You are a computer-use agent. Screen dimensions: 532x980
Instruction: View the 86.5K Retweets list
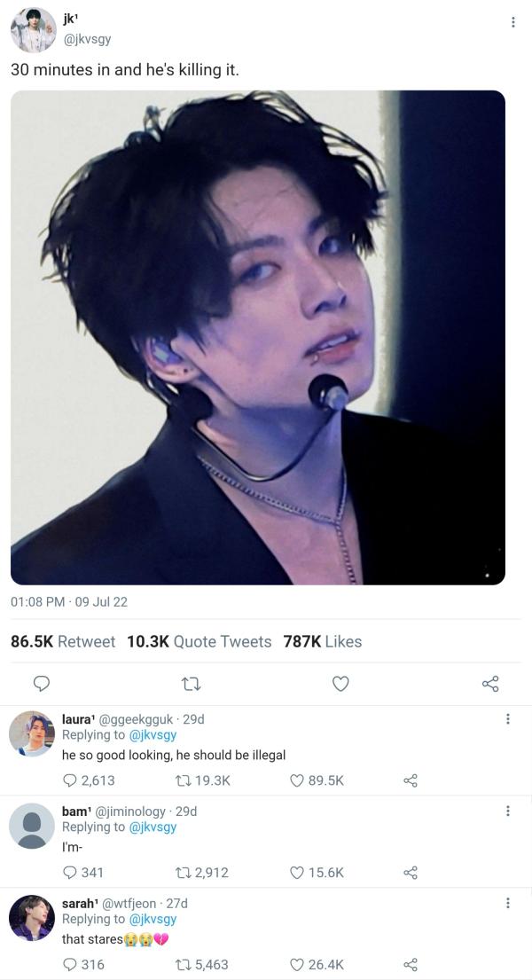coord(63,641)
